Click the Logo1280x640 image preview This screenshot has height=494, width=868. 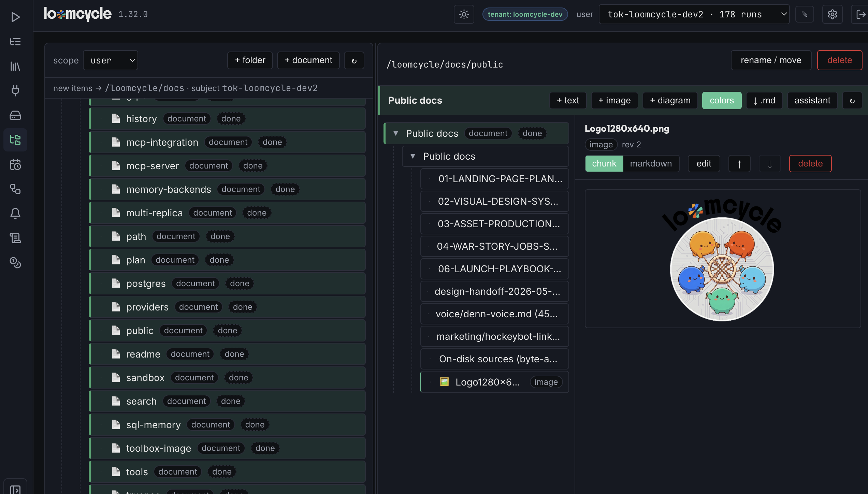(x=722, y=259)
